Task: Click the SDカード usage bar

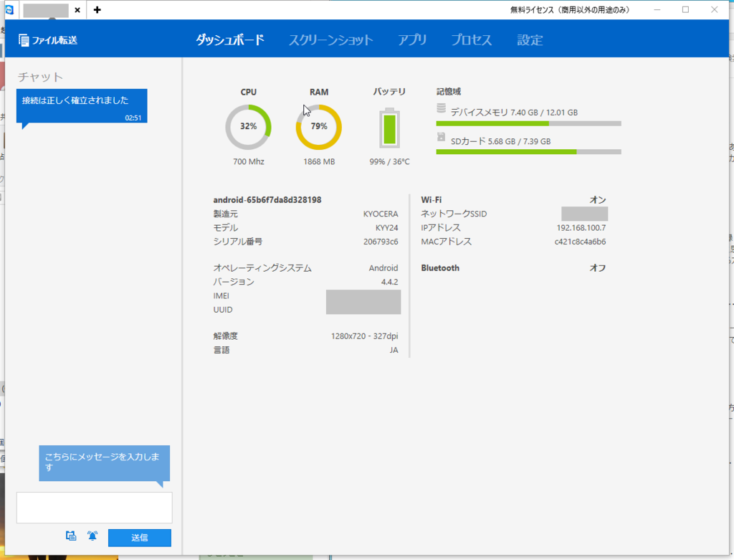Action: tap(528, 152)
